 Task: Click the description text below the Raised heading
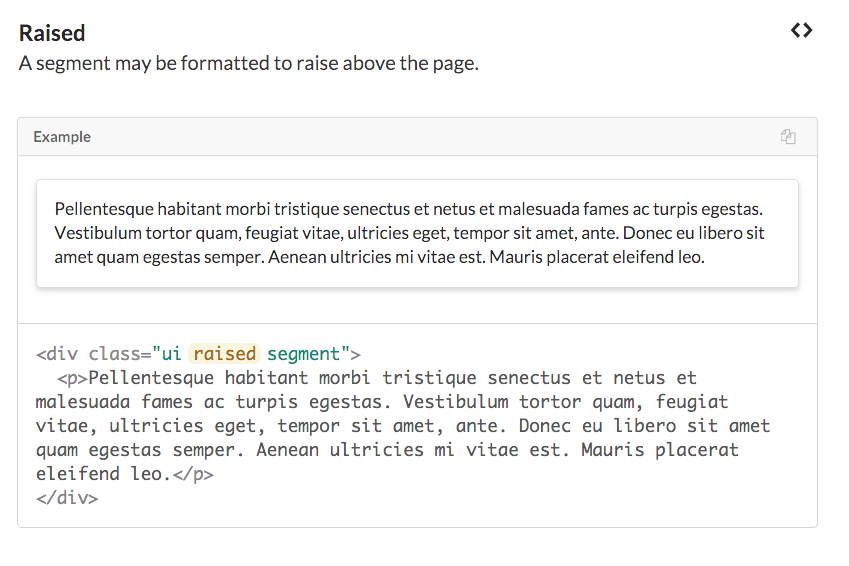pyautogui.click(x=248, y=63)
